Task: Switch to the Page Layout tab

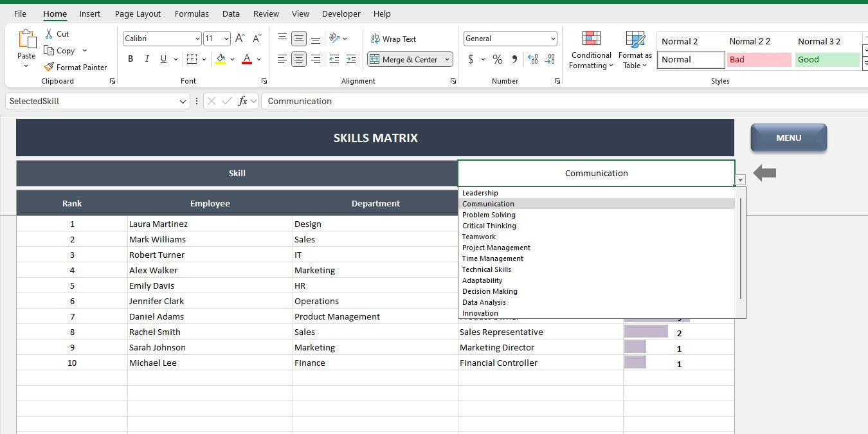Action: click(138, 14)
